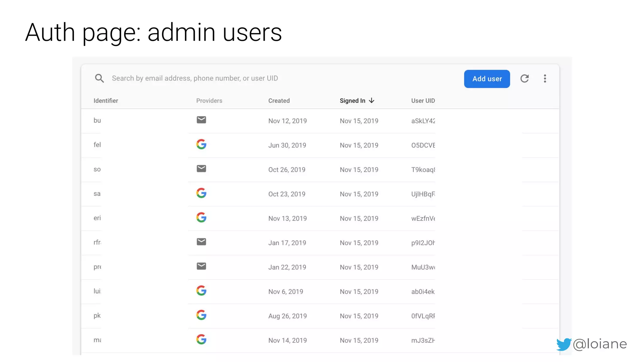This screenshot has width=644, height=362.
Task: Click created date Aug 26, 2019
Action: tap(287, 316)
